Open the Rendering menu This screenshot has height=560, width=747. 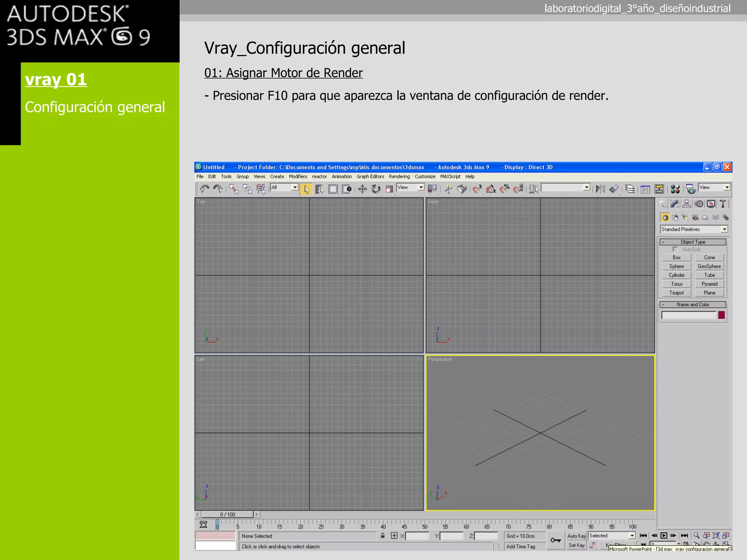[399, 176]
